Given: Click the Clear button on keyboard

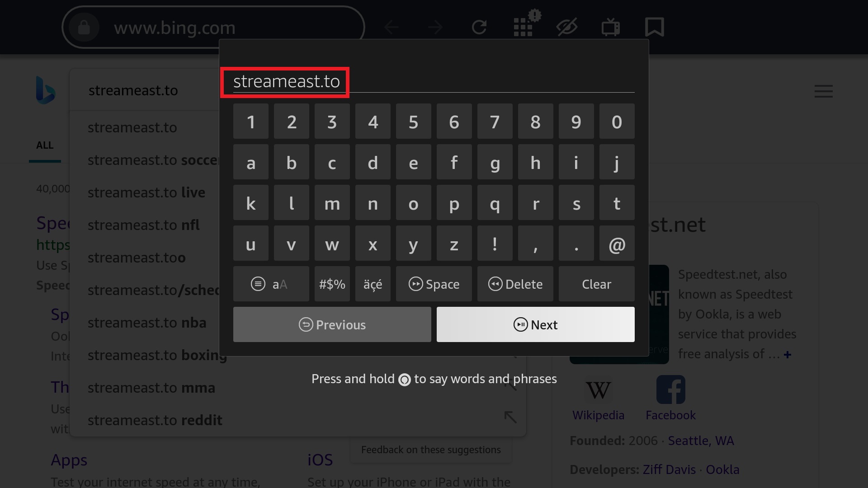Looking at the screenshot, I should pos(596,284).
